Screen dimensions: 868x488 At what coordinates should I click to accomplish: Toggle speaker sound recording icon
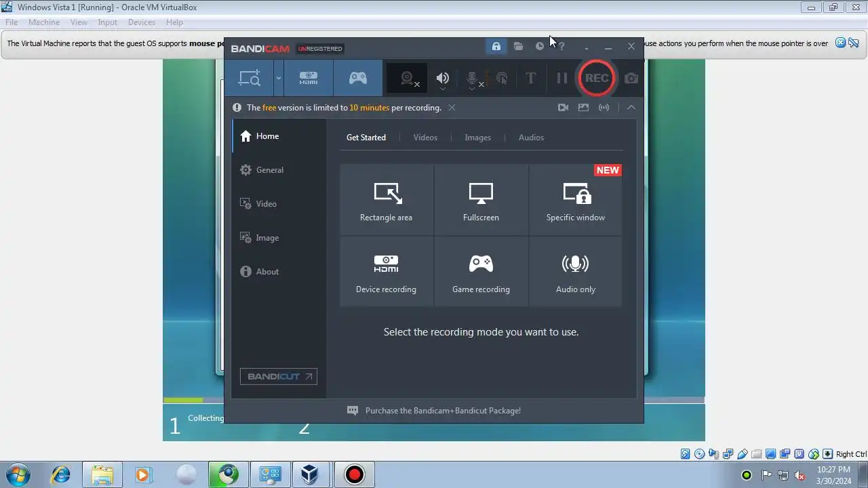(442, 79)
